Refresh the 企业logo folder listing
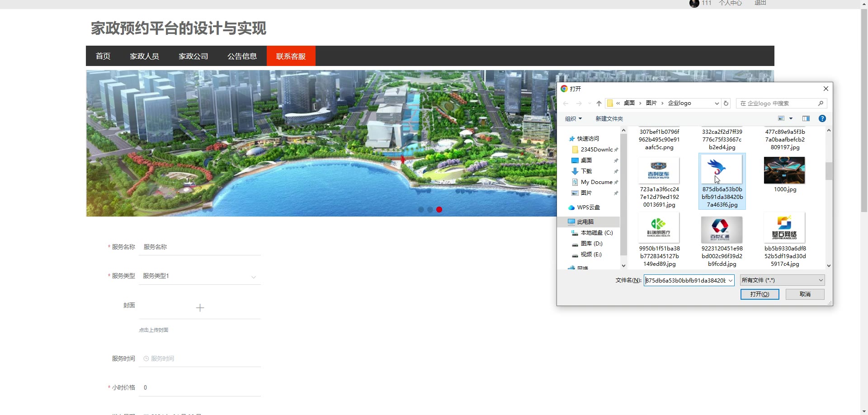868x415 pixels. tap(726, 104)
